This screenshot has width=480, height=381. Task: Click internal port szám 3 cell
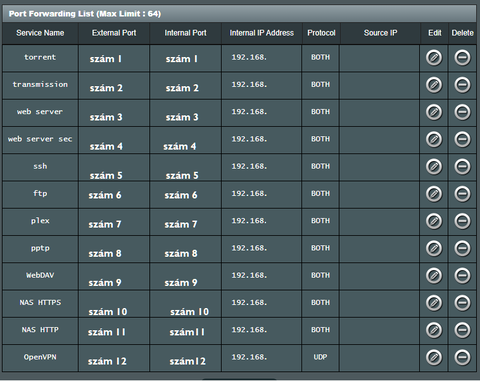[185, 113]
